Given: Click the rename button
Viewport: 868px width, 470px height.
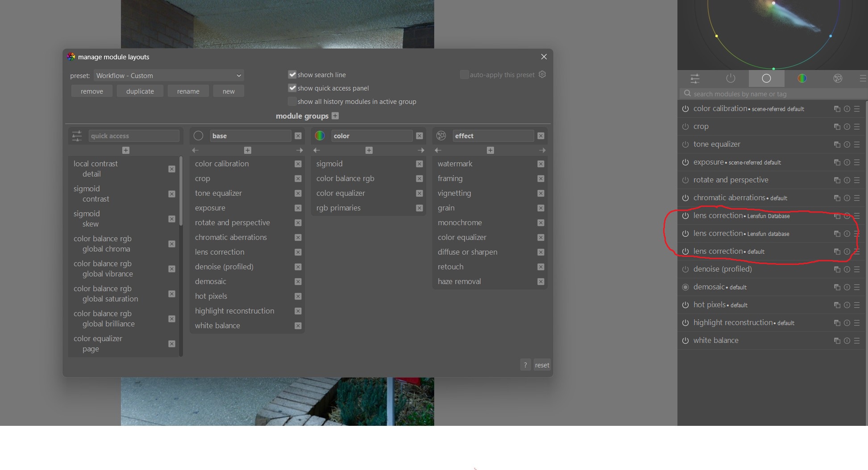Looking at the screenshot, I should click(x=188, y=91).
